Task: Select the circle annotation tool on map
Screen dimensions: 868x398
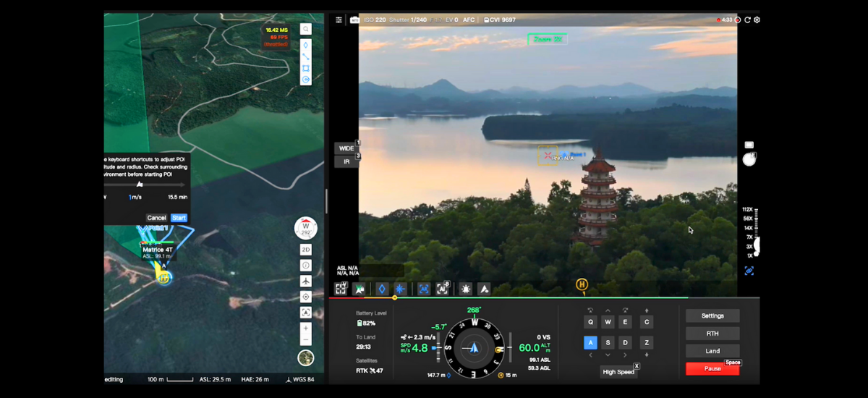Action: [x=306, y=80]
